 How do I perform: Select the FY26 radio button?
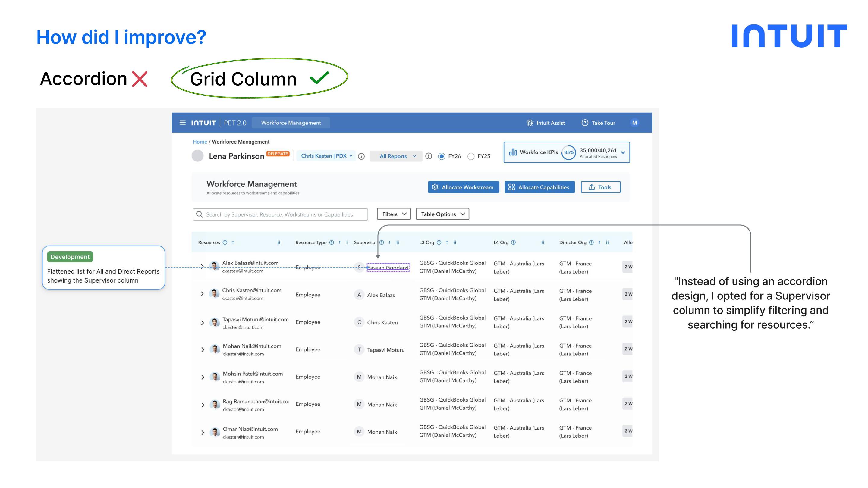click(442, 156)
